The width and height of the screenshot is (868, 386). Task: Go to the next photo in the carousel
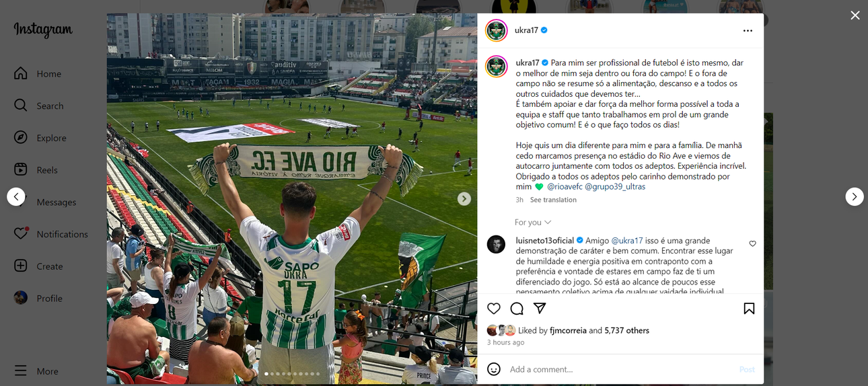pos(464,199)
